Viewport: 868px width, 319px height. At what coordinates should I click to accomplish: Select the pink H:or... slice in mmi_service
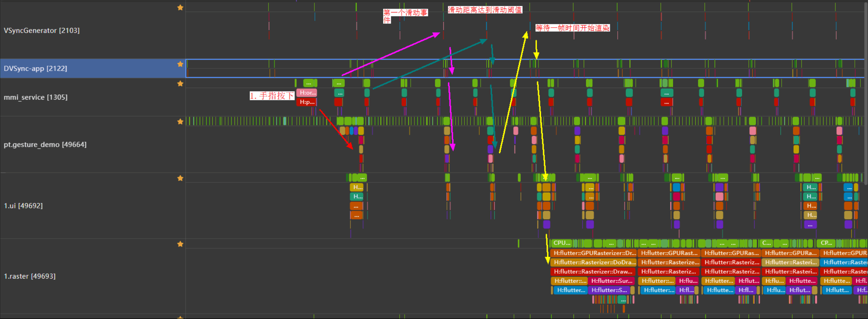[x=307, y=92]
